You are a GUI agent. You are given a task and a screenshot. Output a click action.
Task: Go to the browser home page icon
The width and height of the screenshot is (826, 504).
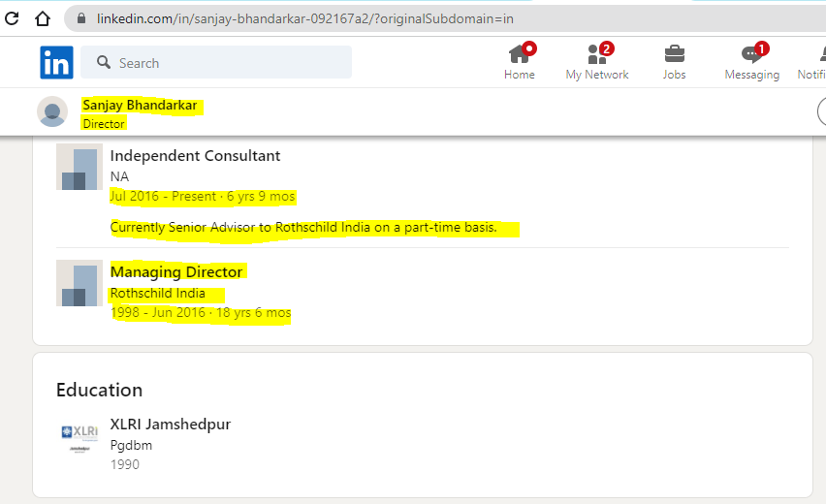pos(43,18)
